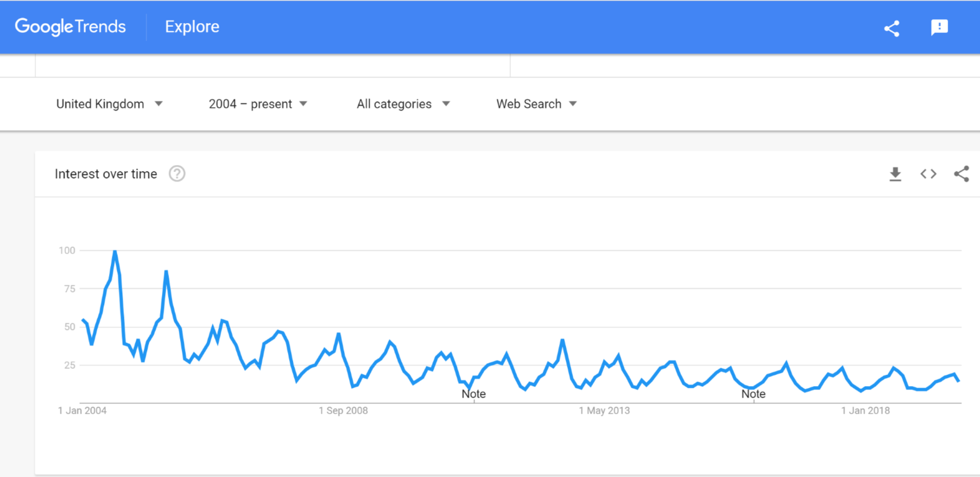The width and height of the screenshot is (980, 477).
Task: Go to the Google Trends logo home
Action: tap(70, 27)
